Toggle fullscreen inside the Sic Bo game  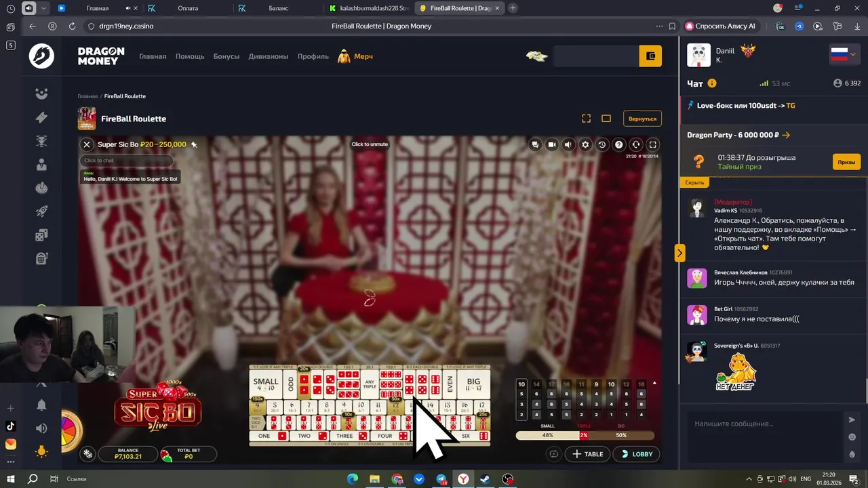652,144
